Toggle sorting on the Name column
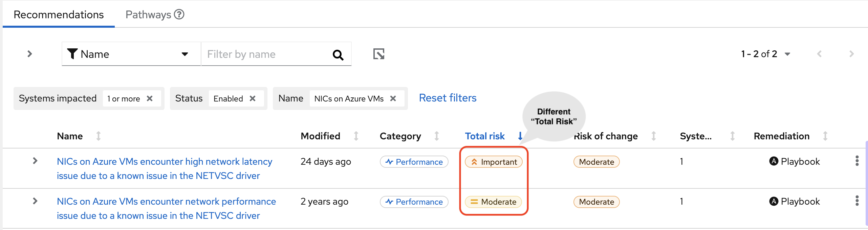 [x=99, y=136]
